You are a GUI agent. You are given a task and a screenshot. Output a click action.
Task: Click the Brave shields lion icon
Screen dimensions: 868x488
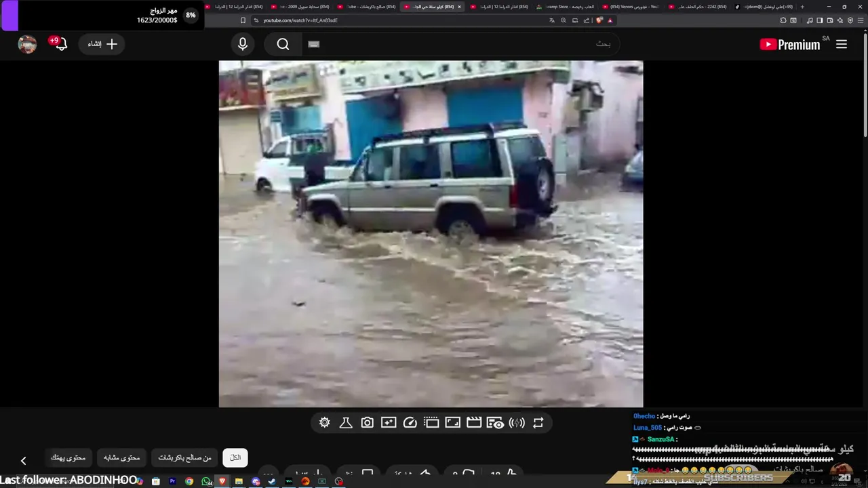pyautogui.click(x=599, y=20)
